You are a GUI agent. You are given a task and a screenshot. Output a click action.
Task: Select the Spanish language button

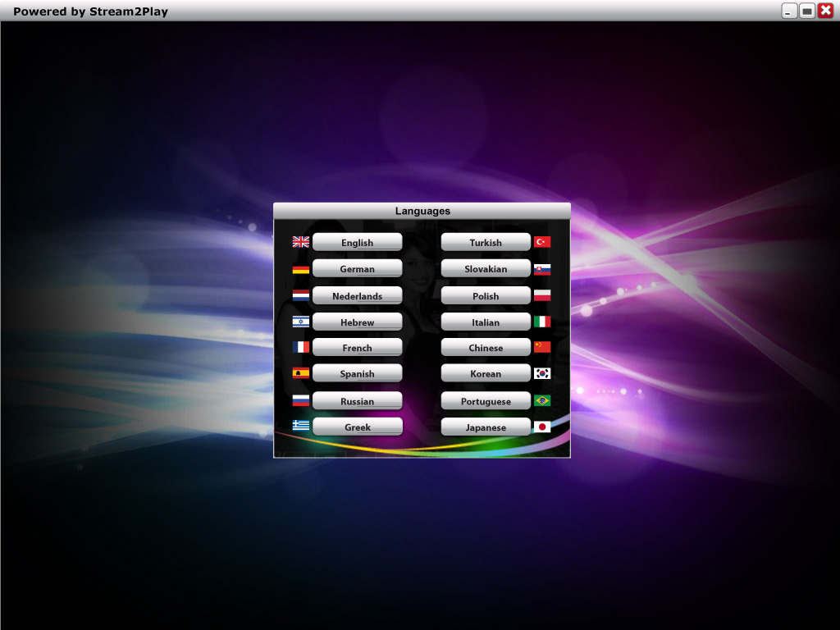pos(358,373)
